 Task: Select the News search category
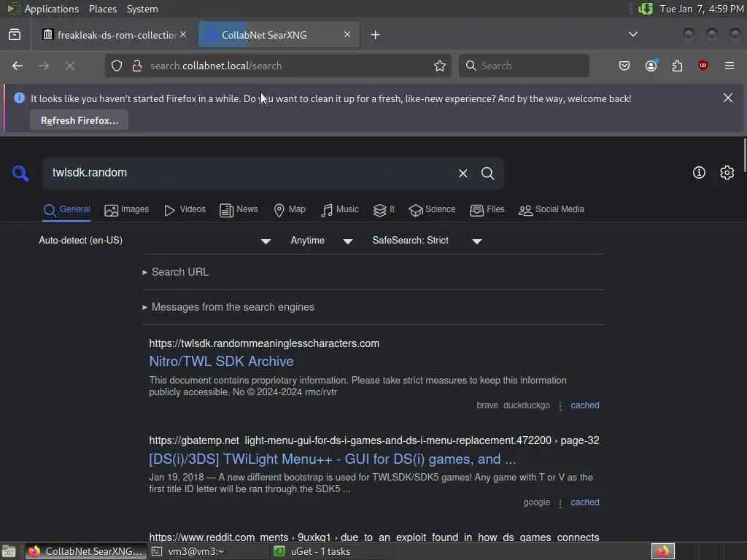tap(239, 209)
